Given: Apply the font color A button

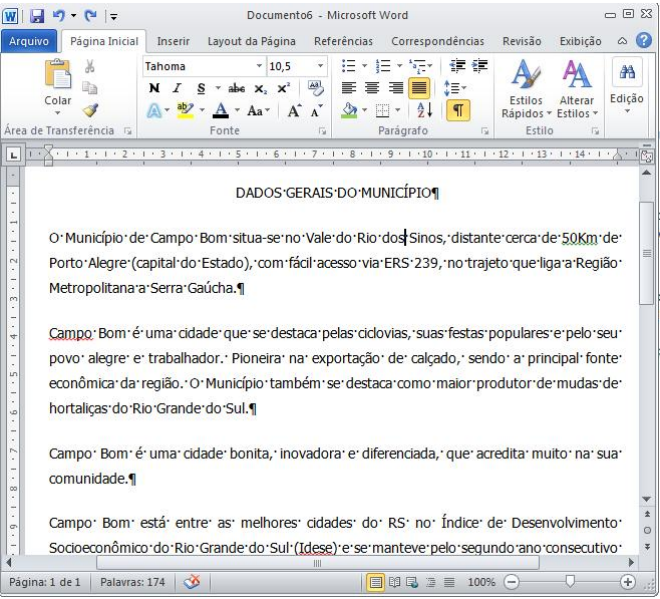Looking at the screenshot, I should pos(221,111).
